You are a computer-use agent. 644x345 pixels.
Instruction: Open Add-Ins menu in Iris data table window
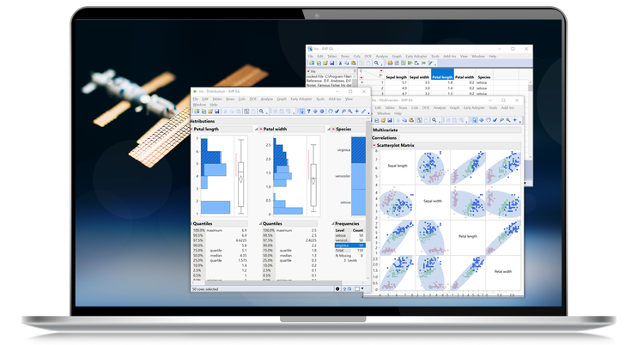(450, 57)
